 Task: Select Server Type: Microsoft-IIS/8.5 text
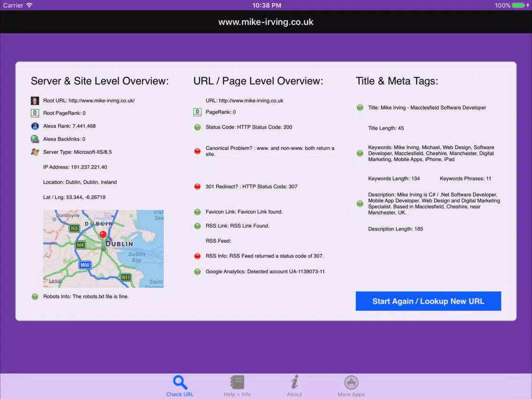(x=77, y=152)
